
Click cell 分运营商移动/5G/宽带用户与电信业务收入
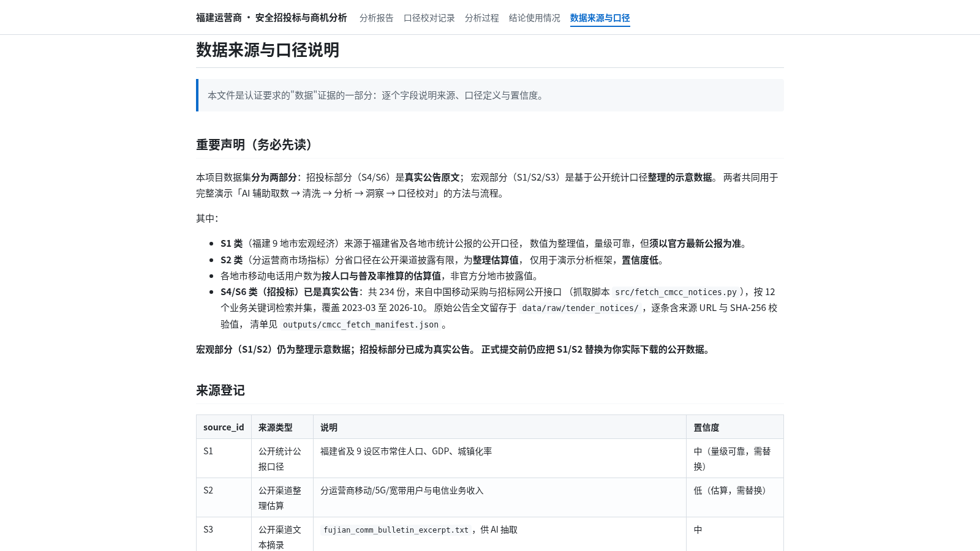coord(500,498)
